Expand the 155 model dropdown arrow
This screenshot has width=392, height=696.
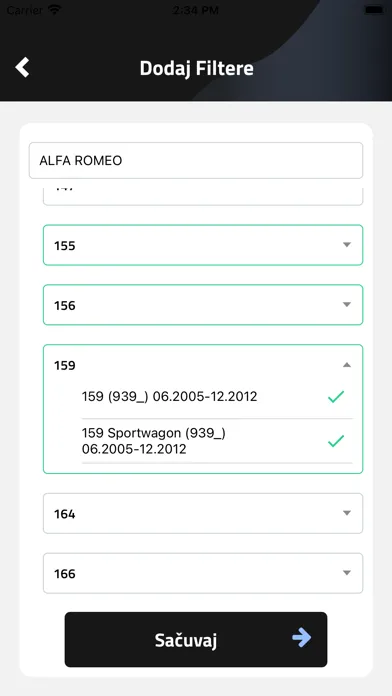(347, 245)
